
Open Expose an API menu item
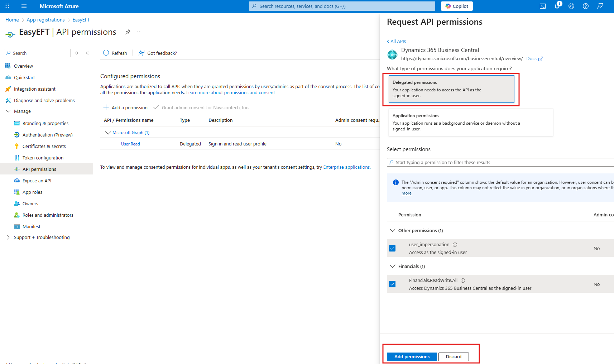click(x=37, y=181)
